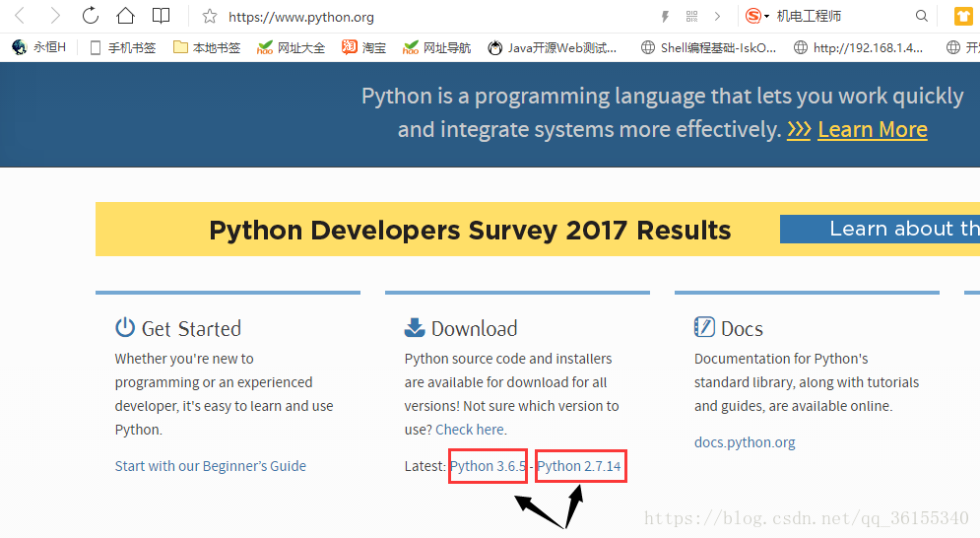980x538 pixels.
Task: Click the Get Started power icon
Action: [125, 327]
